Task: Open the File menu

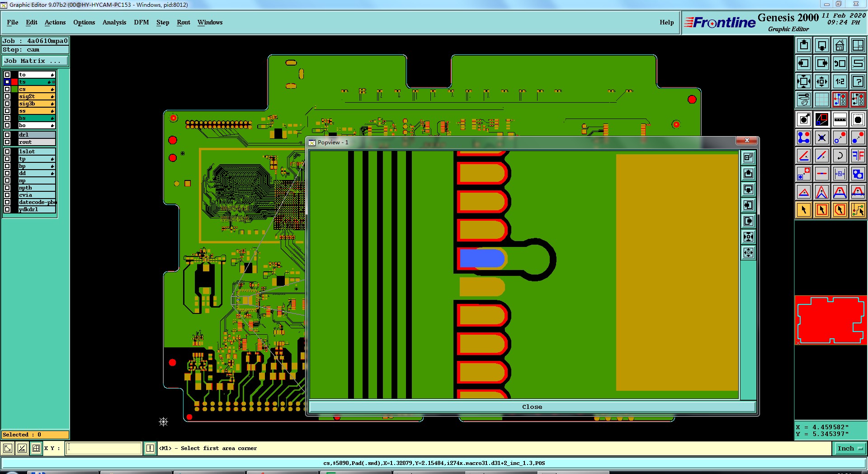Action: pyautogui.click(x=13, y=22)
